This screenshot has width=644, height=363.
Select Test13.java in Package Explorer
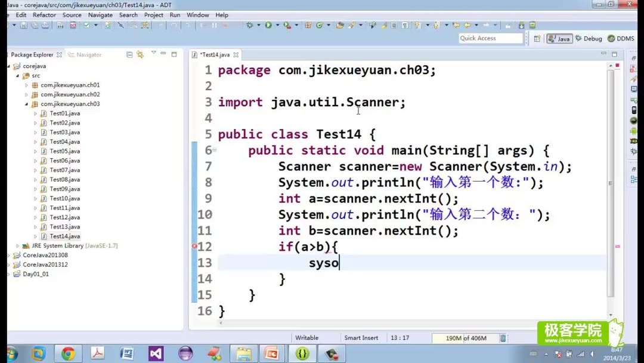coord(64,226)
